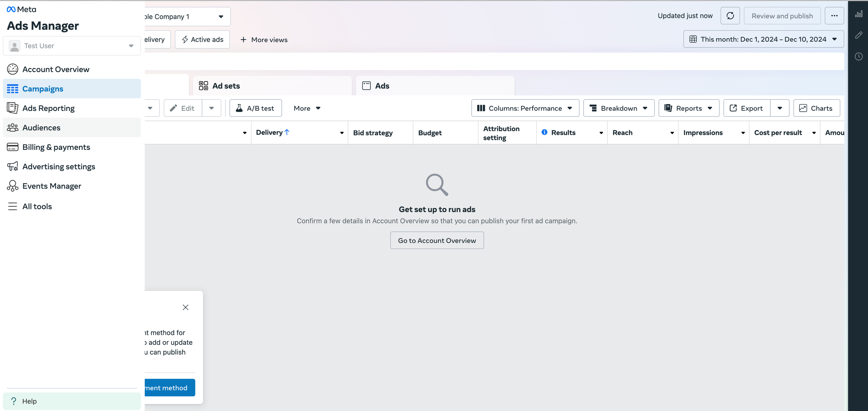Image resolution: width=868 pixels, height=411 pixels.
Task: Open the Breakdown dropdown
Action: tap(619, 108)
